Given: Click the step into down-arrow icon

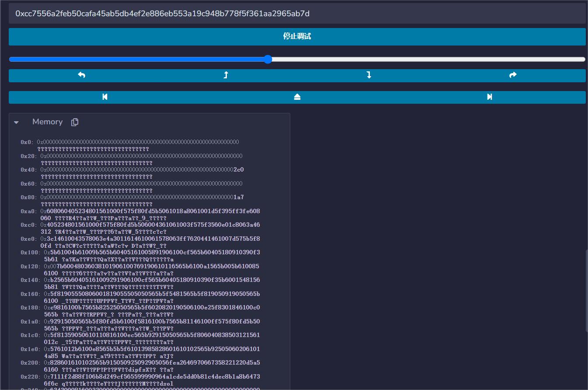Looking at the screenshot, I should coord(369,75).
